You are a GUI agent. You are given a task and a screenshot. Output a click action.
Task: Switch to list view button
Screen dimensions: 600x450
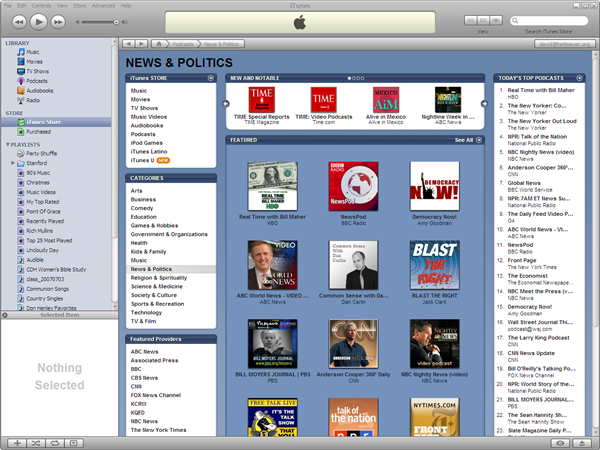(471, 20)
